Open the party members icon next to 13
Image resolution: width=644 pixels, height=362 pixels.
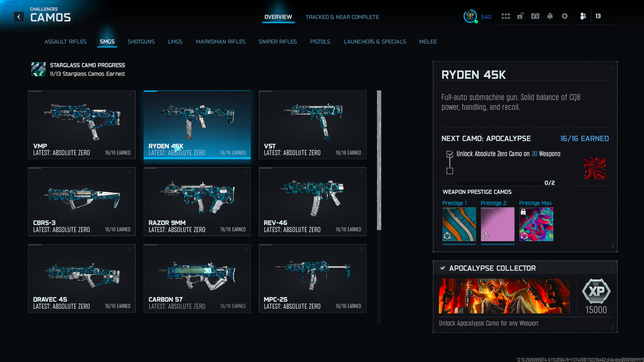[x=583, y=16]
